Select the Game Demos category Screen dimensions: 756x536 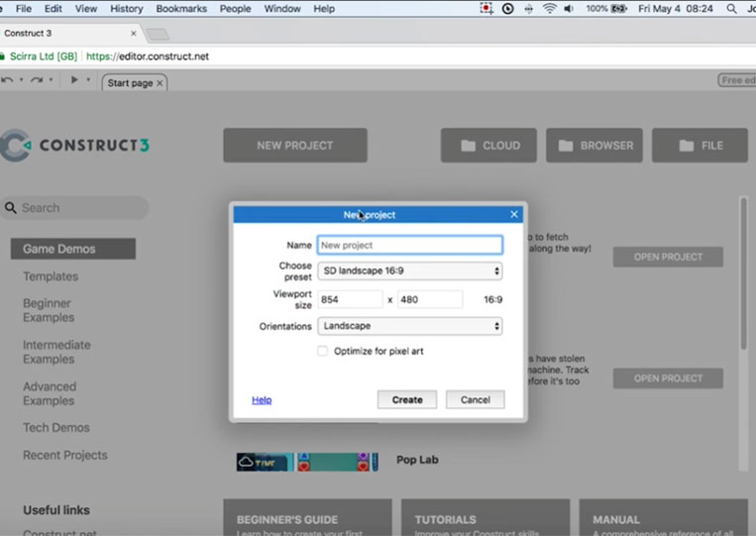(73, 249)
